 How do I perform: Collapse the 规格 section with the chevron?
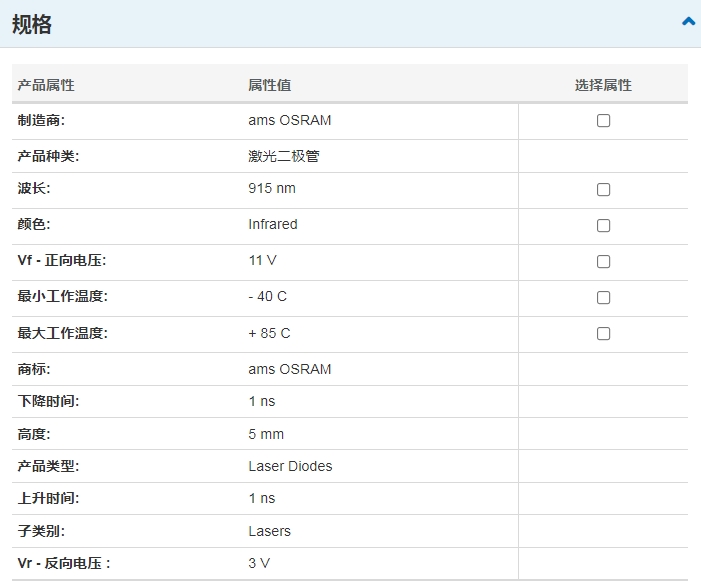click(688, 21)
